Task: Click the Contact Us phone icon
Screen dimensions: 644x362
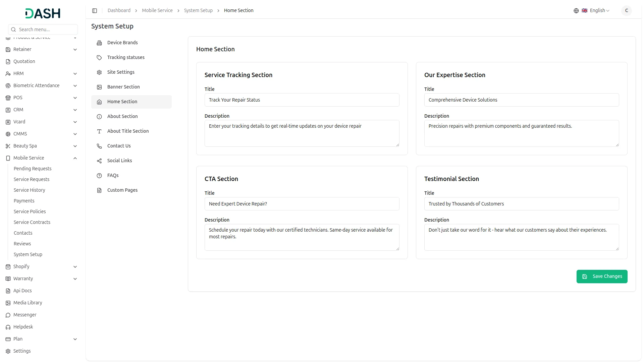Action: tap(99, 146)
